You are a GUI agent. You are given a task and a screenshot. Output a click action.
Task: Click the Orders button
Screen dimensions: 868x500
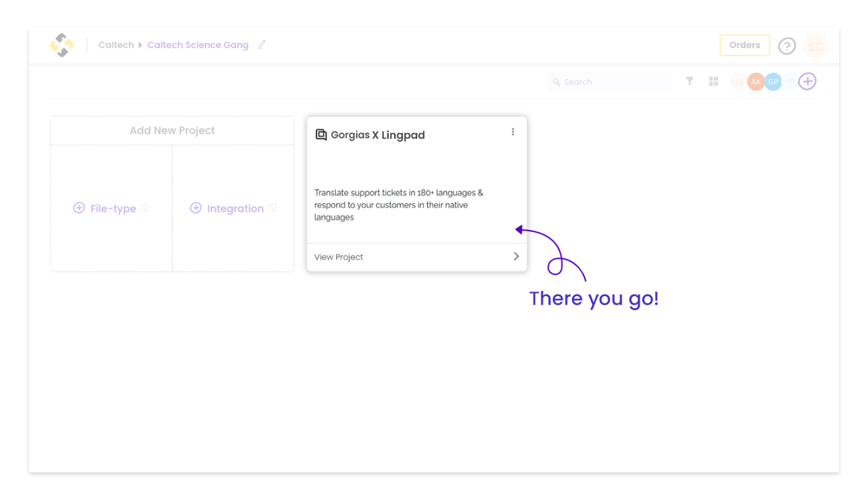(744, 45)
